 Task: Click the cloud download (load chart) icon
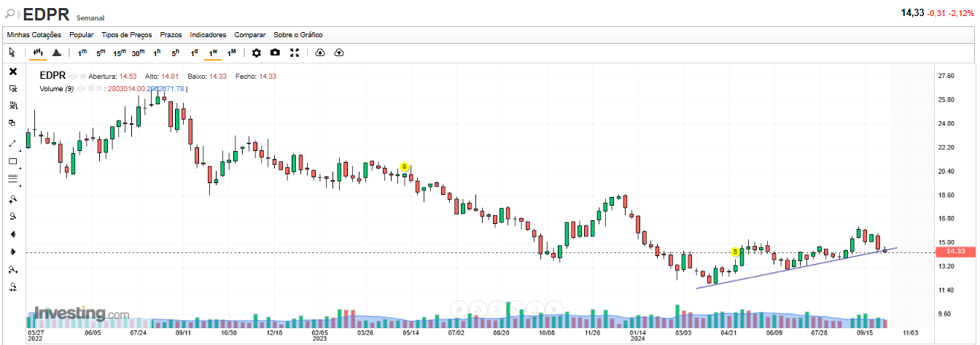tap(320, 53)
